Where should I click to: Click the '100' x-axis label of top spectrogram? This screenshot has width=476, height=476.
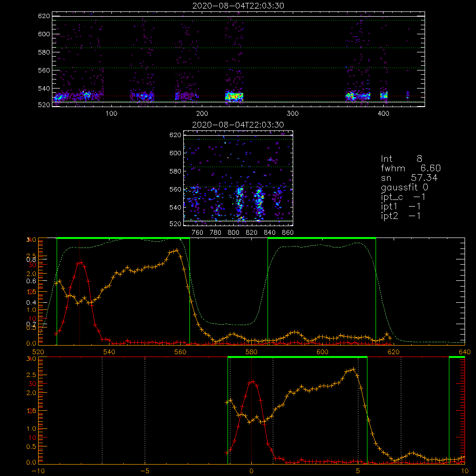coord(111,114)
